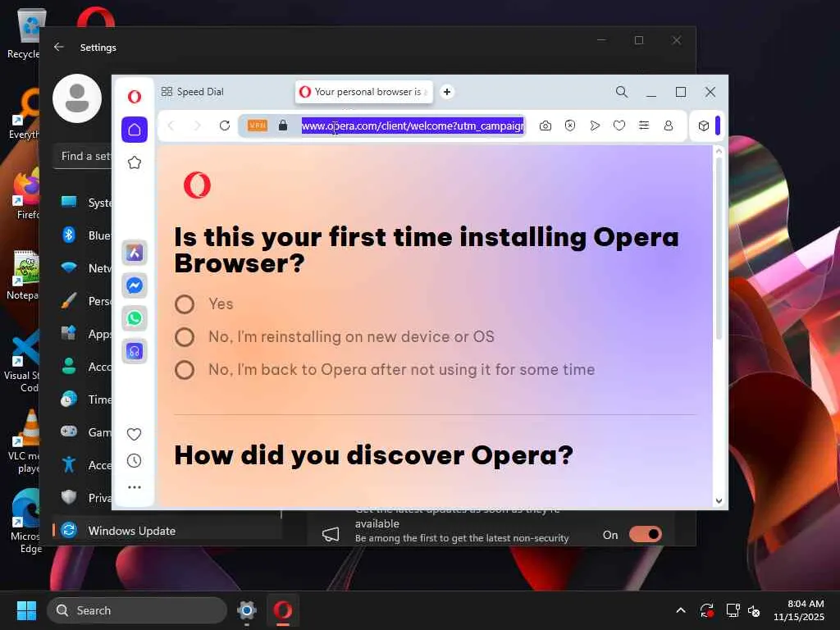The width and height of the screenshot is (840, 630).
Task: Open Easy Setup menu icon
Action: (x=644, y=126)
